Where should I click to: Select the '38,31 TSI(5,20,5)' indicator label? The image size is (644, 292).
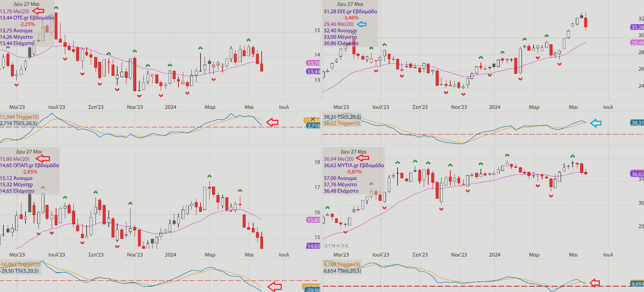coord(342,117)
